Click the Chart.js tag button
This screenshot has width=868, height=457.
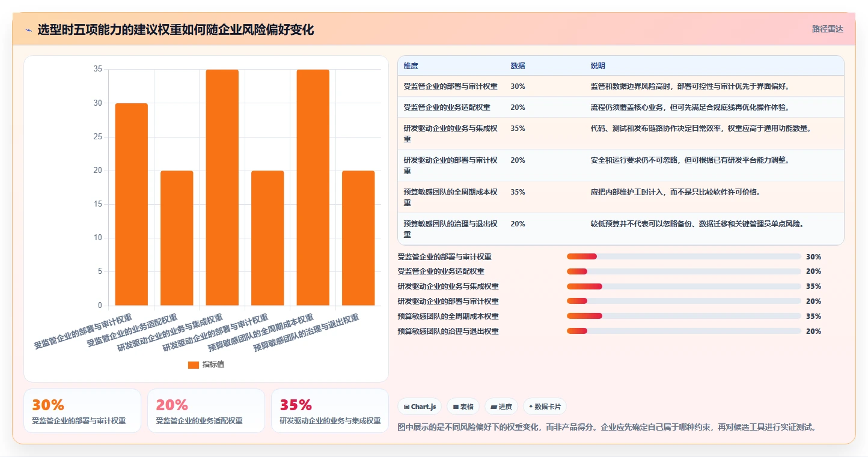(x=420, y=407)
